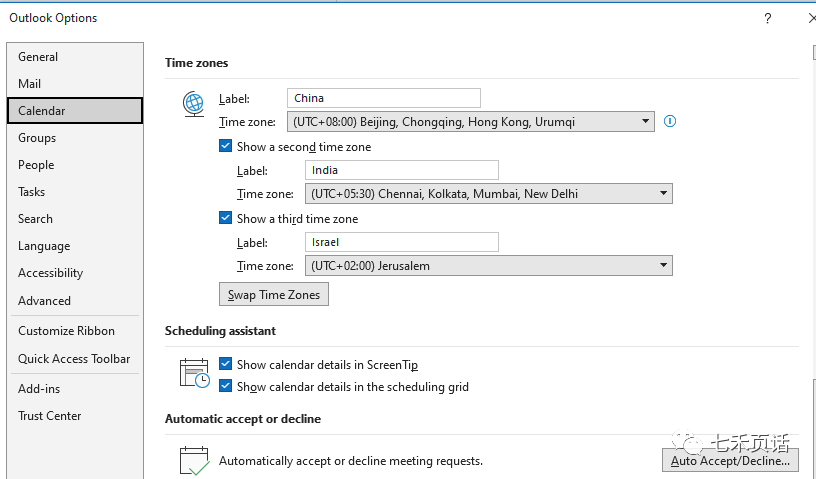The image size is (816, 479).
Task: Open the Advanced options category
Action: [75, 301]
